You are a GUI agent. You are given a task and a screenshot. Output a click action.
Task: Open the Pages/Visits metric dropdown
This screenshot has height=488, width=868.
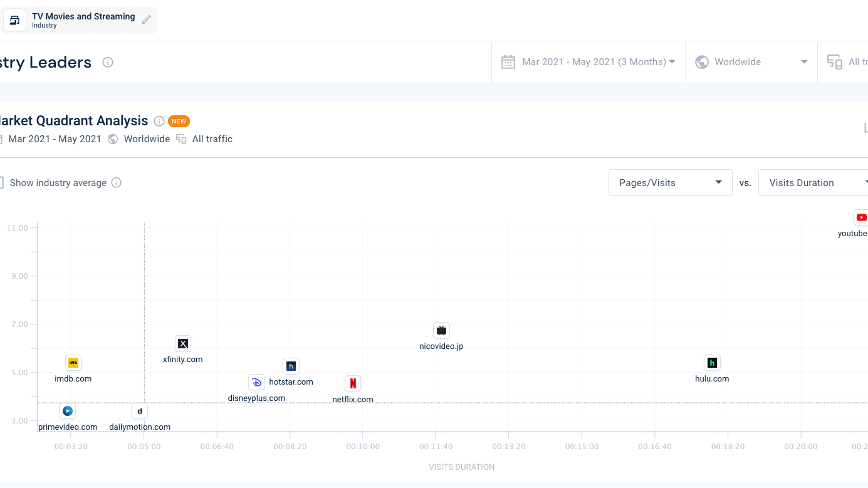(x=670, y=183)
